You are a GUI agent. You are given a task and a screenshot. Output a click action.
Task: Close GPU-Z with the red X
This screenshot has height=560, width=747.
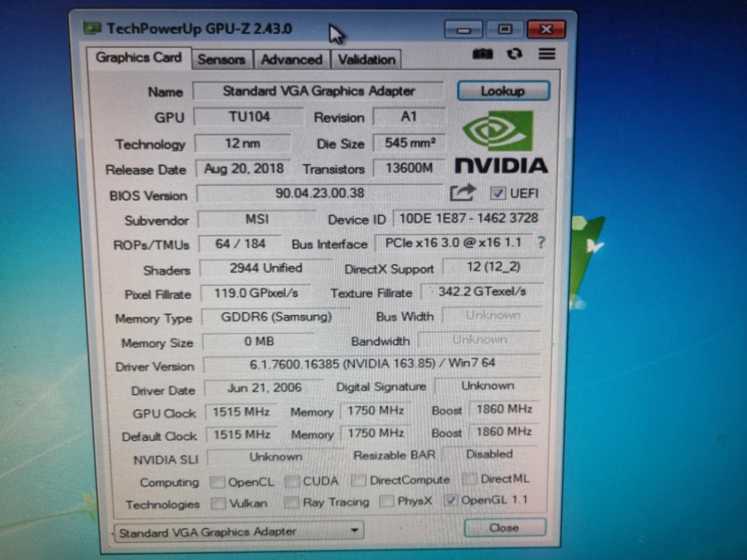click(x=546, y=29)
